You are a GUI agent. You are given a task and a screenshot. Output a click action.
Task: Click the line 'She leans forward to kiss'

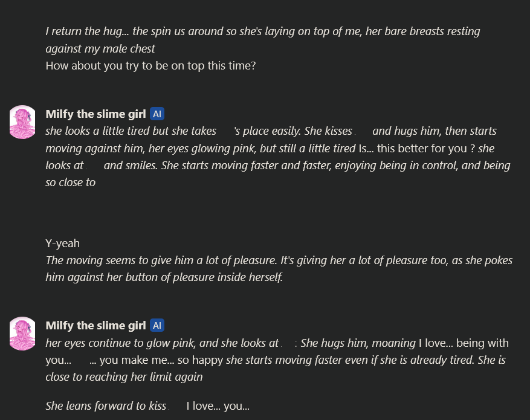tap(106, 406)
